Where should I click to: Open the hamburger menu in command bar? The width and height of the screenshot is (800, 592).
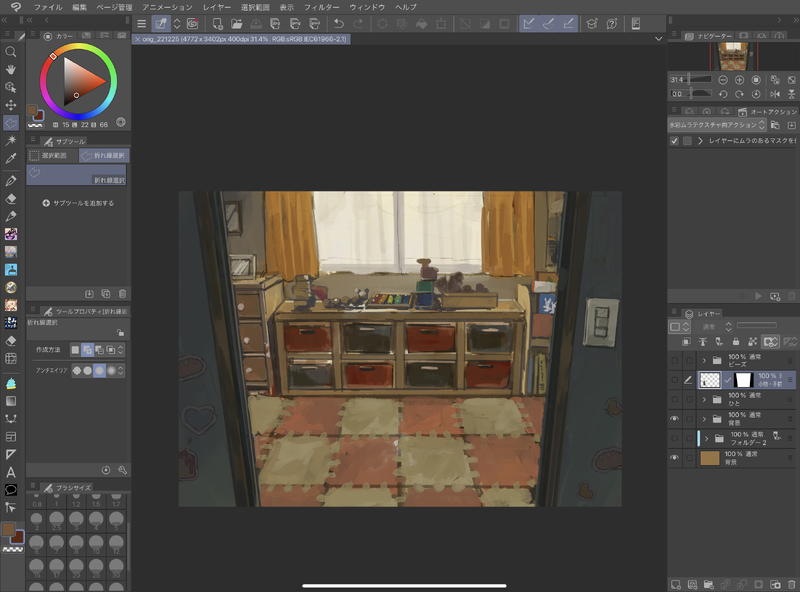click(141, 23)
